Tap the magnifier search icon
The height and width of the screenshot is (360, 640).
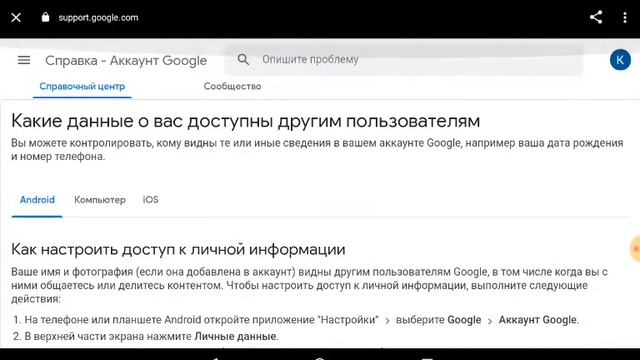click(243, 60)
